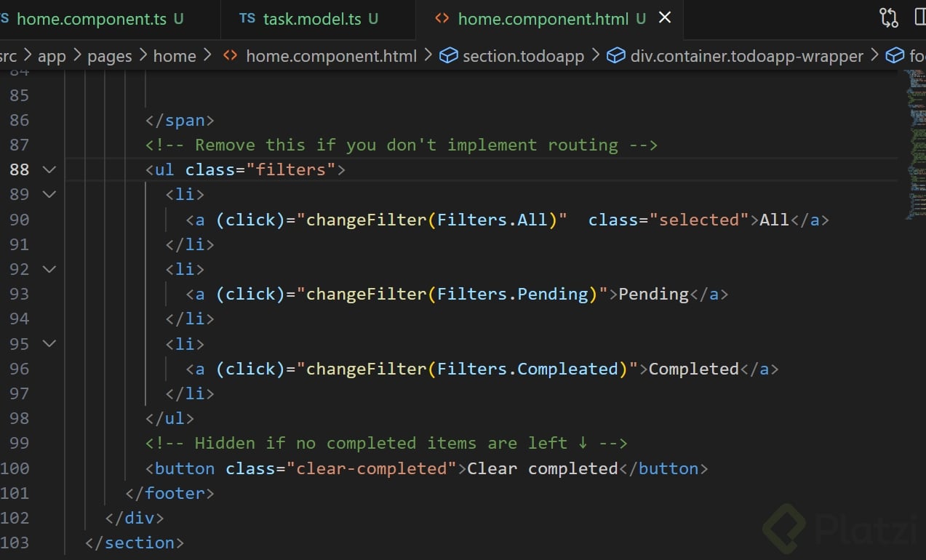Collapse the li block on line 95
The image size is (926, 560).
pyautogui.click(x=49, y=343)
